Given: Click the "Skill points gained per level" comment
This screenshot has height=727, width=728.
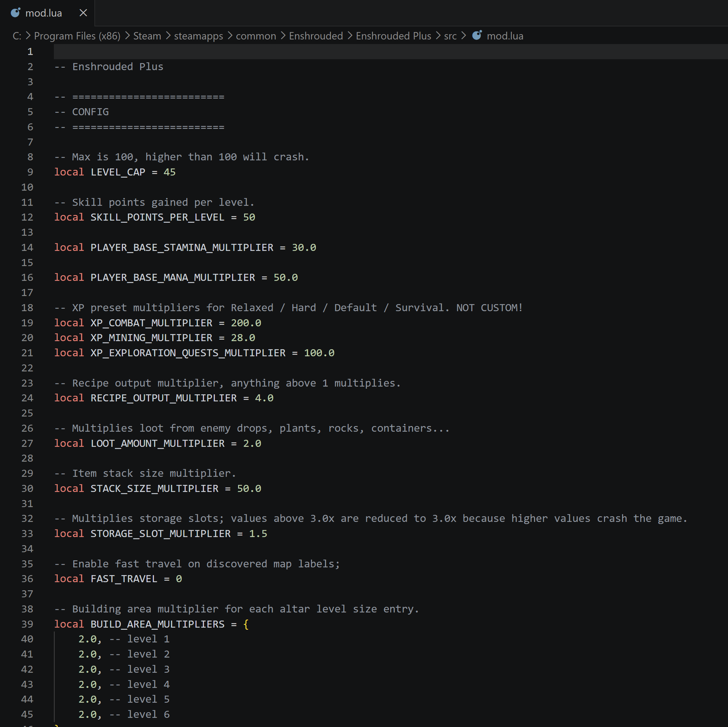Looking at the screenshot, I should click(155, 203).
